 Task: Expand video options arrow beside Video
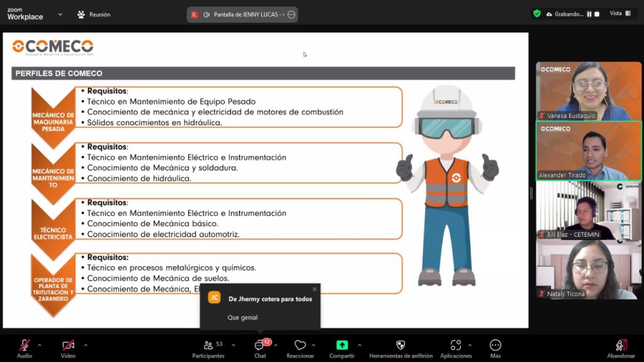(86, 345)
